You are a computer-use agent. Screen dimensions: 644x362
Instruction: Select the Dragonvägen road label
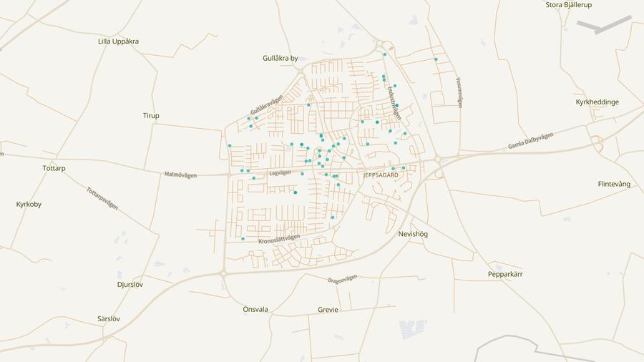[x=342, y=279]
